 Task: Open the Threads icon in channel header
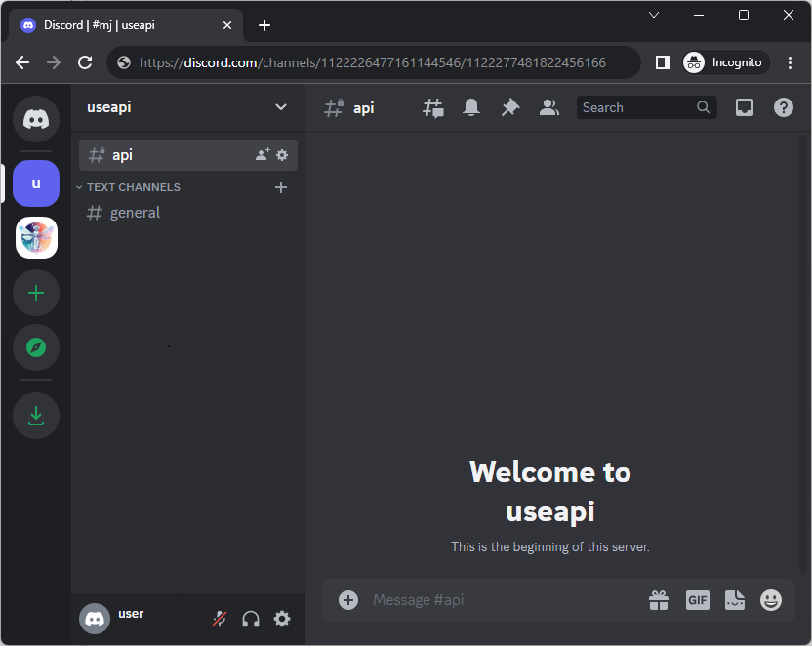[x=432, y=108]
